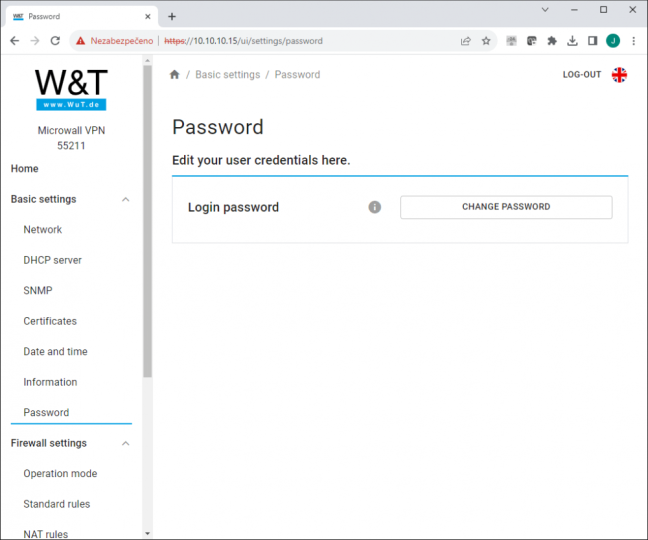Collapse the Basic settings section chevron
The image size is (648, 540).
pyautogui.click(x=126, y=200)
